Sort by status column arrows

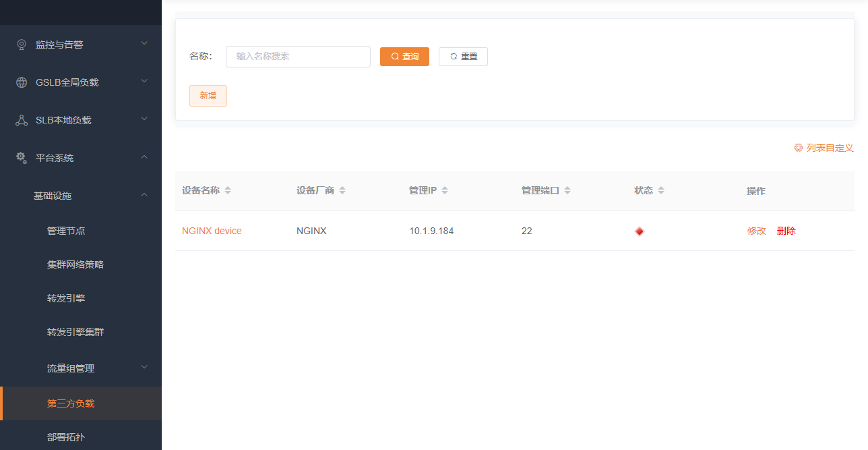pos(661,191)
